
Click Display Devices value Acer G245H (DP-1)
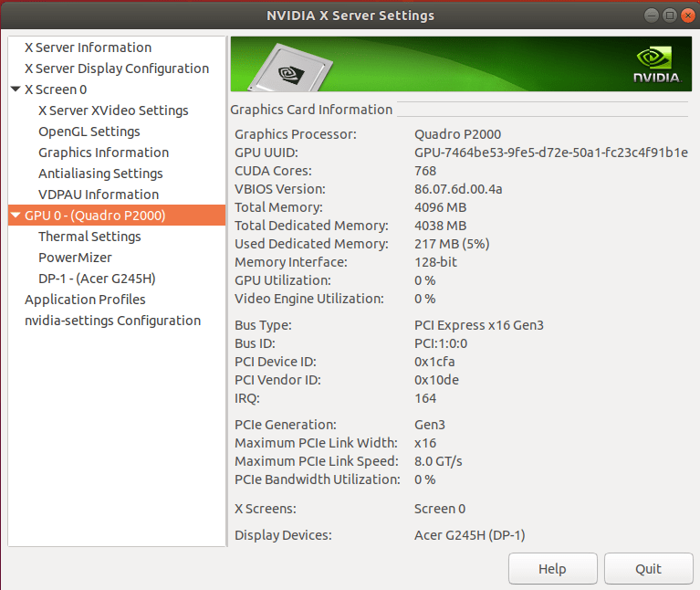(470, 535)
